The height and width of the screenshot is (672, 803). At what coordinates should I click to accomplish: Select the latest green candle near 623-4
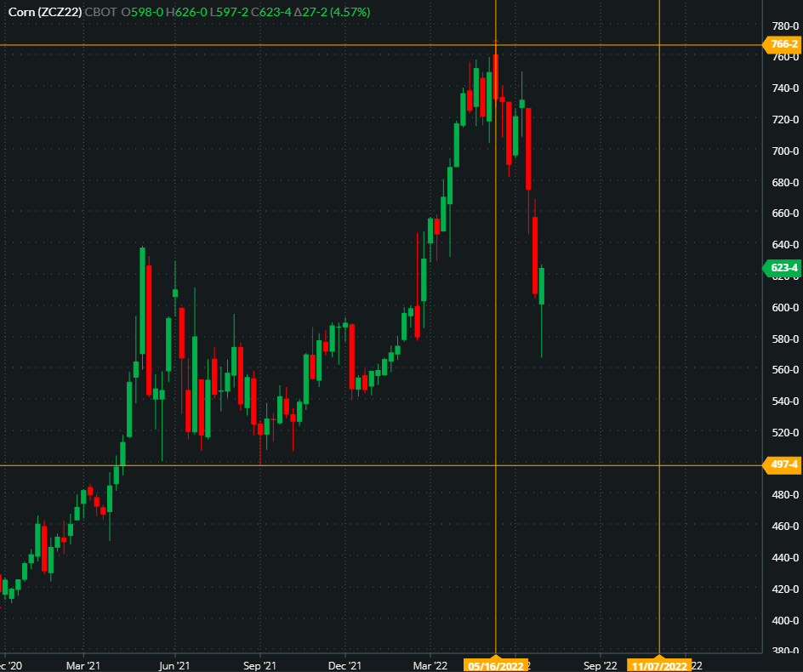[542, 286]
